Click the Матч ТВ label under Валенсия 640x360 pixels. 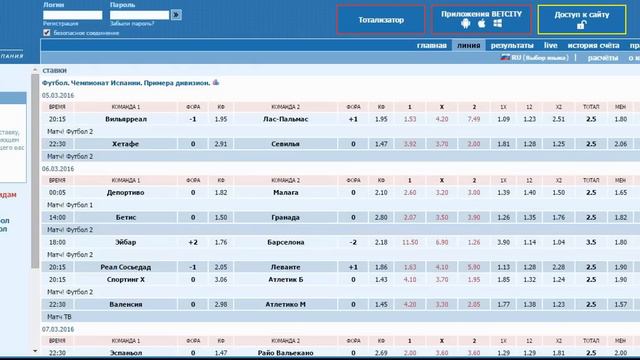click(59, 317)
